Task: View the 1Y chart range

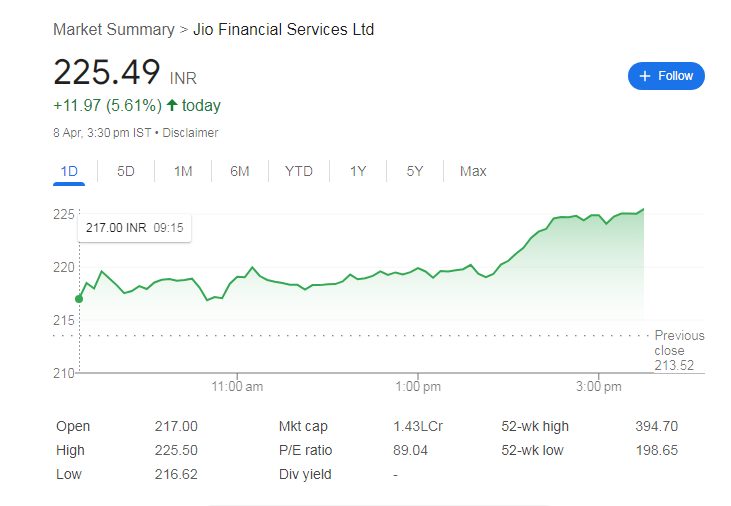Action: coord(358,171)
